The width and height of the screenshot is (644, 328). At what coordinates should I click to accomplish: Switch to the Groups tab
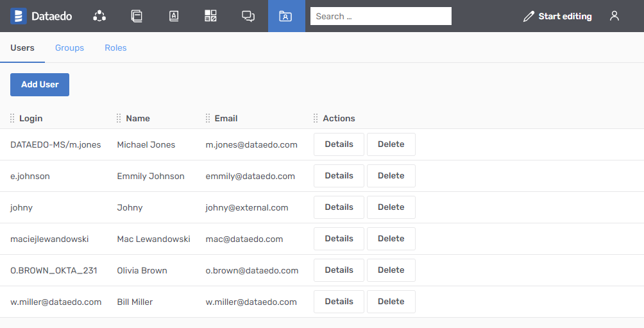[x=69, y=48]
